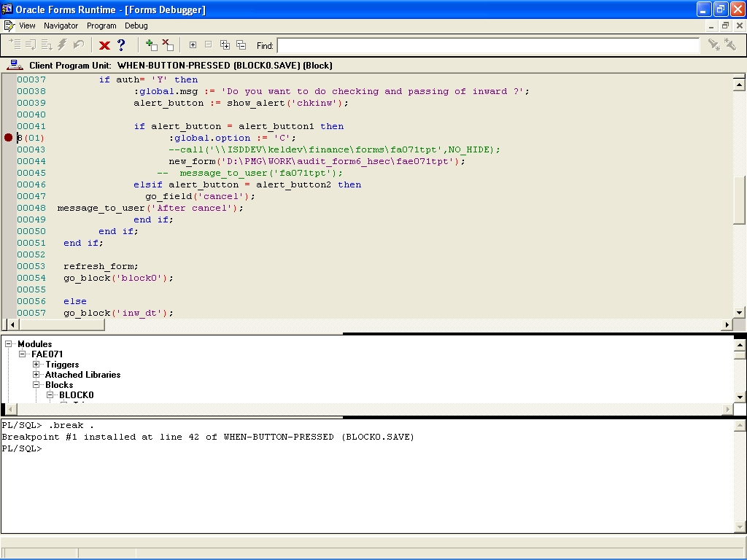Click the red X close toolbar icon
Image resolution: width=747 pixels, height=560 pixels.
coord(104,45)
